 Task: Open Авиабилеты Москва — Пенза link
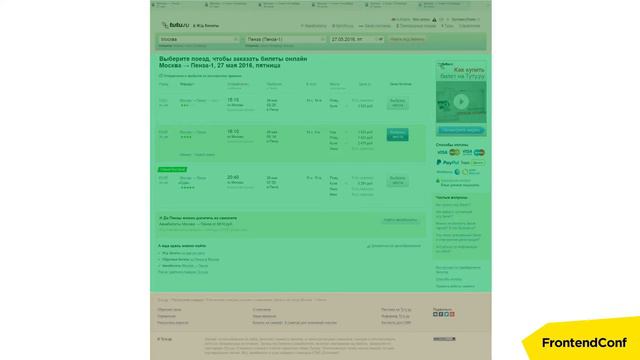tap(185, 265)
